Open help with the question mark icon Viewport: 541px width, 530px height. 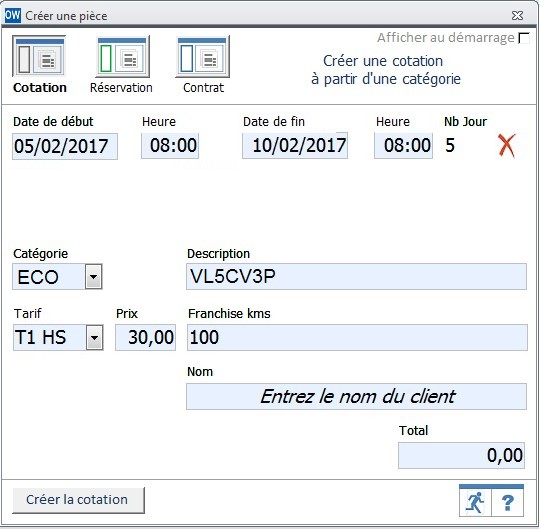click(507, 502)
